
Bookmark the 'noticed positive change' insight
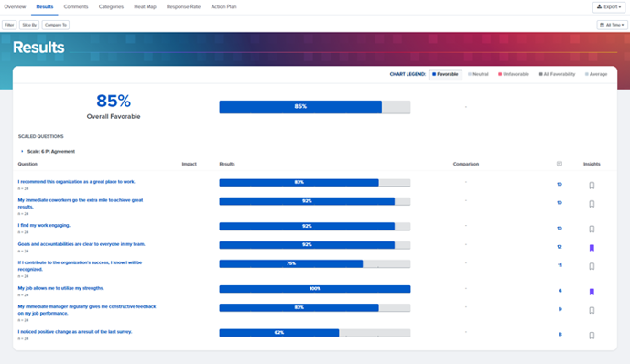[592, 336]
